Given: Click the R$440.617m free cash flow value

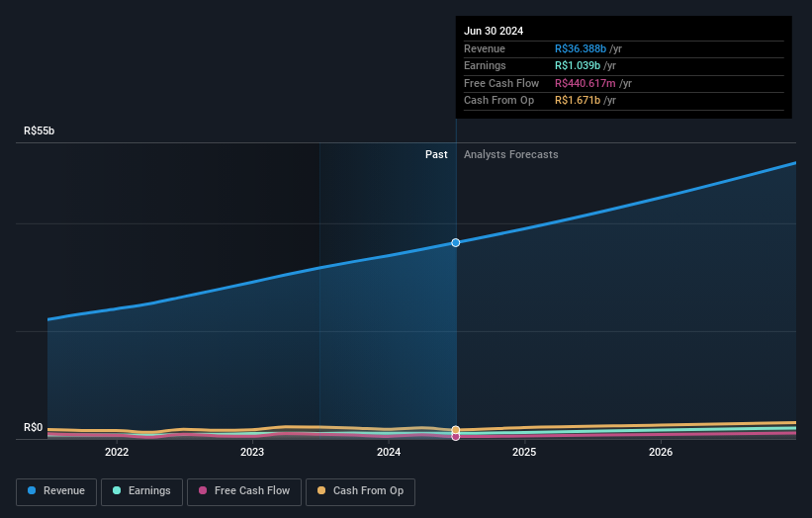Looking at the screenshot, I should [586, 83].
